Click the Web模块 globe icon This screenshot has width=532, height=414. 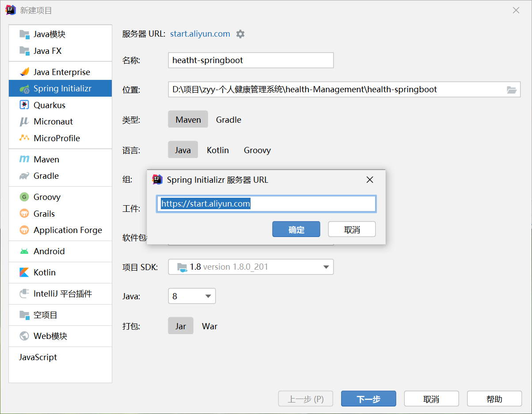[24, 336]
